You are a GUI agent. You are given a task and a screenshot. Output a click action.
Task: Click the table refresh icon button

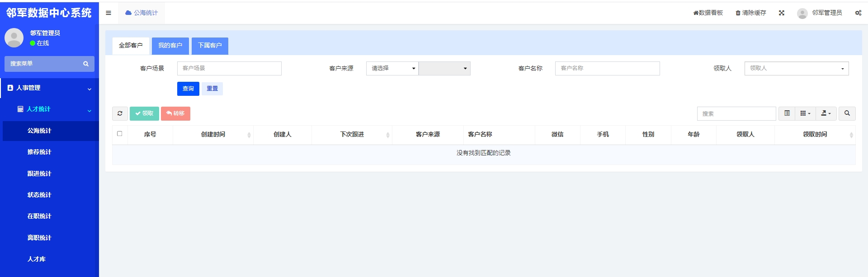click(x=120, y=113)
